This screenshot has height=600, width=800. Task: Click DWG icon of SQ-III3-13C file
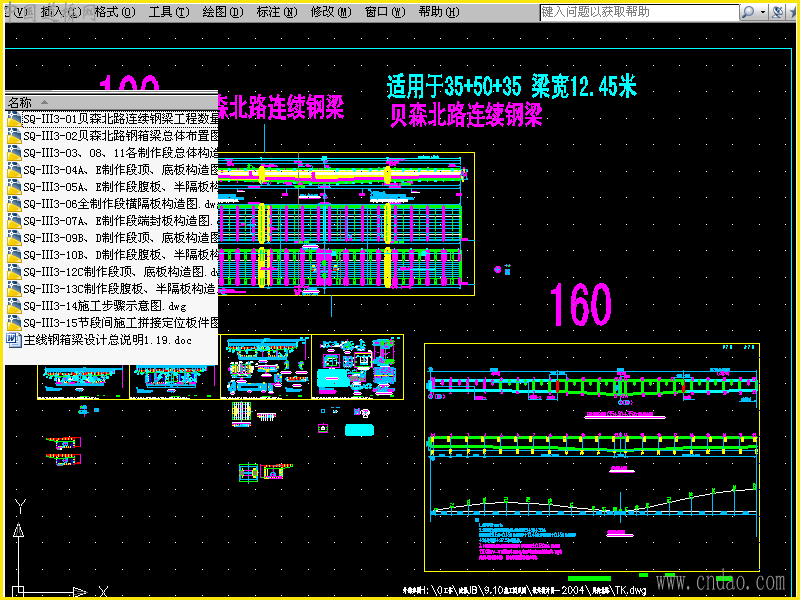click(x=14, y=289)
